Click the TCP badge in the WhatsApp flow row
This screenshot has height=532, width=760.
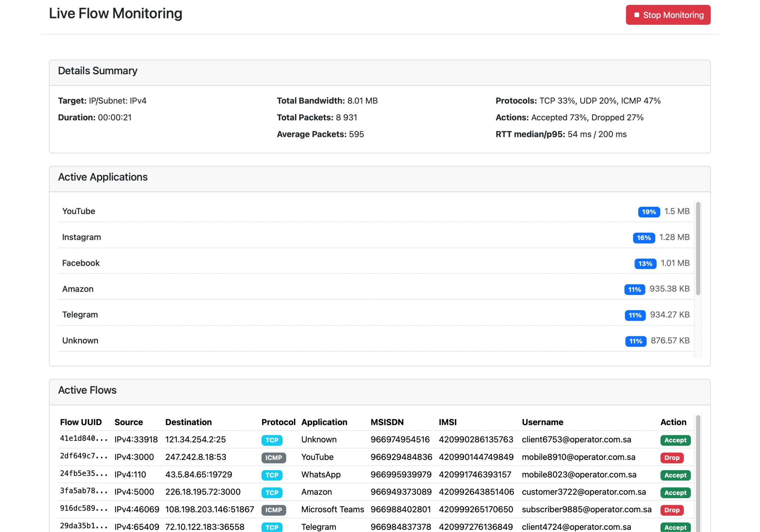pyautogui.click(x=271, y=475)
